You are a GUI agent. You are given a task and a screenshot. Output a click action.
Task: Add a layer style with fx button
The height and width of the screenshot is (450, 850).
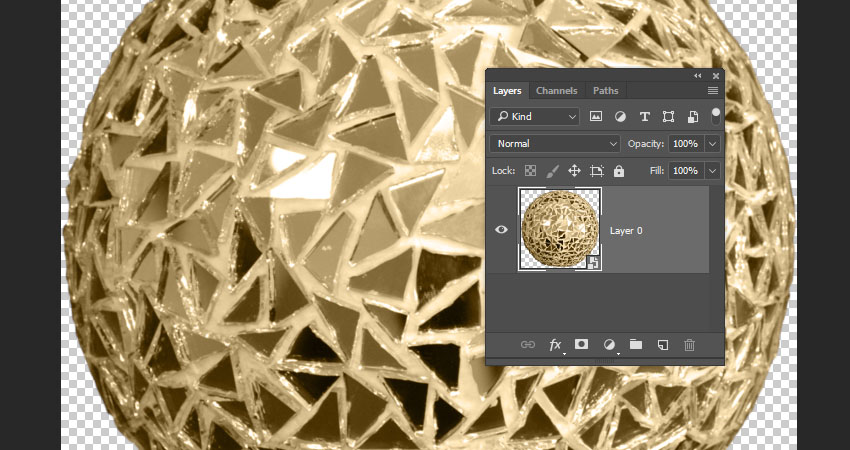[555, 345]
